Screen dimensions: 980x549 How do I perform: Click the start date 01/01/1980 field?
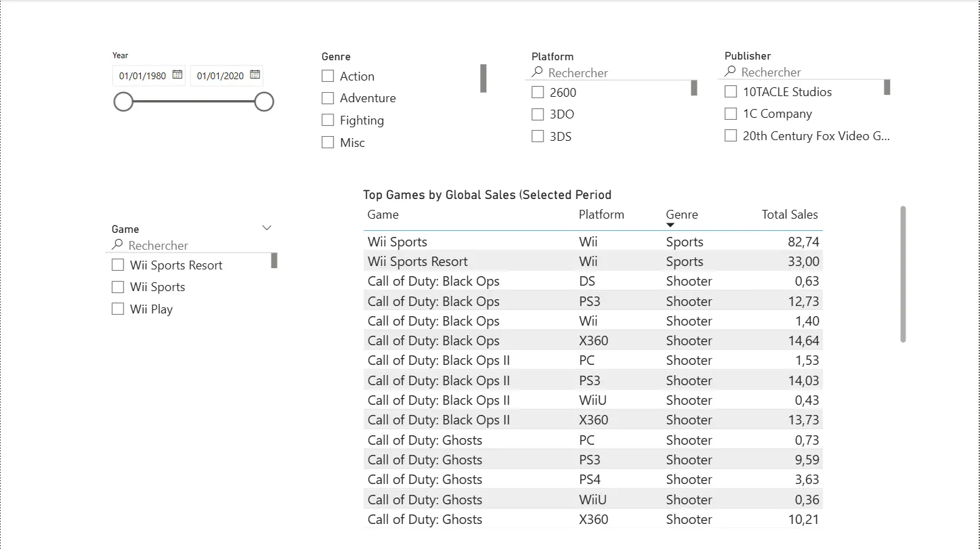(x=149, y=75)
